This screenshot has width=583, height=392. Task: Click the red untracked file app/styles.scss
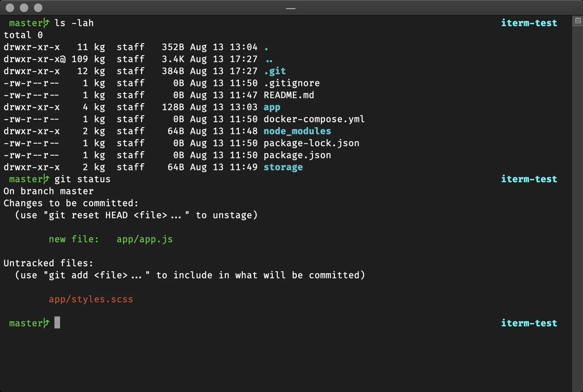91,299
